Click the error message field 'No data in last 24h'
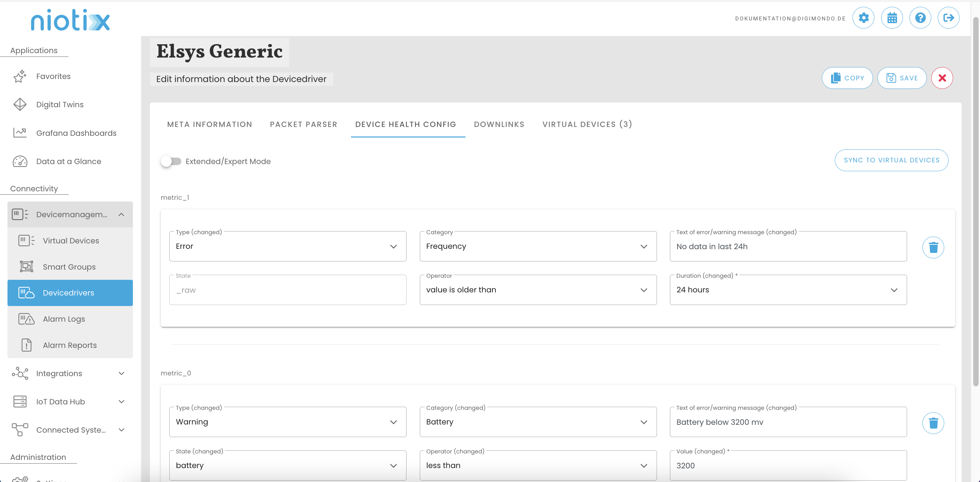 pyautogui.click(x=788, y=246)
